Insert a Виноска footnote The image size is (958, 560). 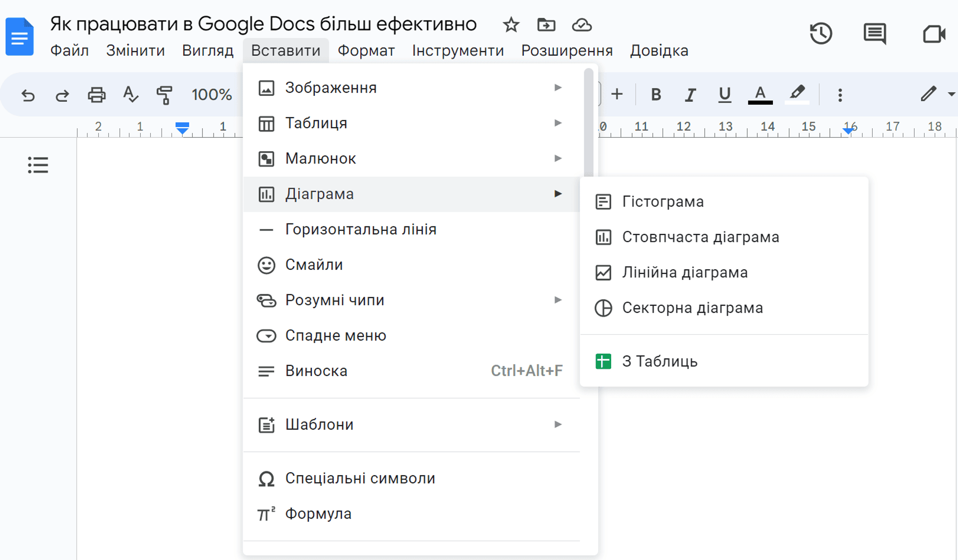(411, 371)
